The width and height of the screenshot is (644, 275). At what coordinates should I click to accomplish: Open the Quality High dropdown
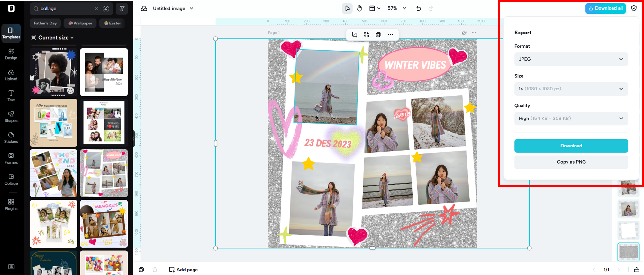pos(571,119)
